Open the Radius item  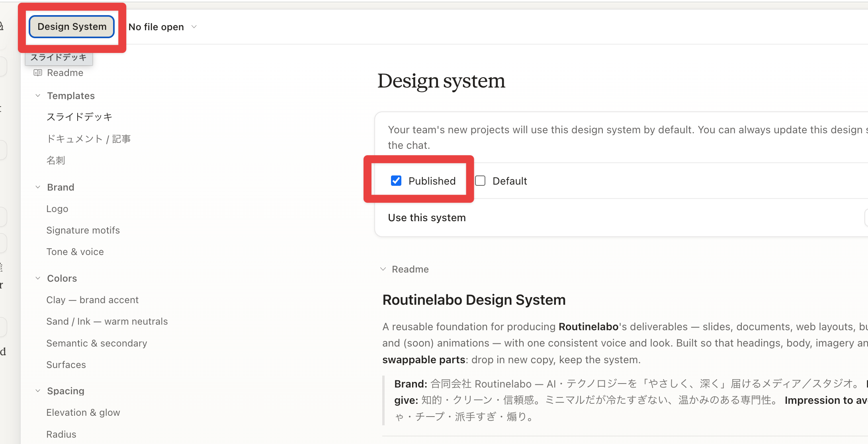click(61, 434)
